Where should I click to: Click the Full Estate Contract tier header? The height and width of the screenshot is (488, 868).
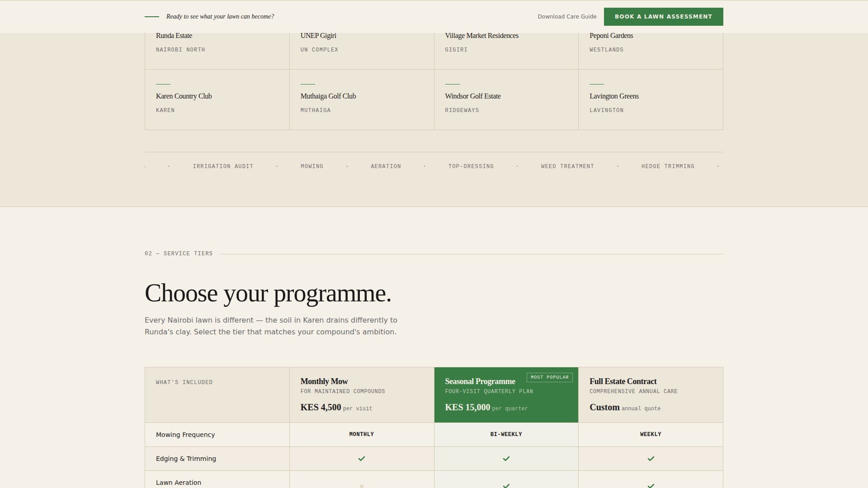[651, 395]
